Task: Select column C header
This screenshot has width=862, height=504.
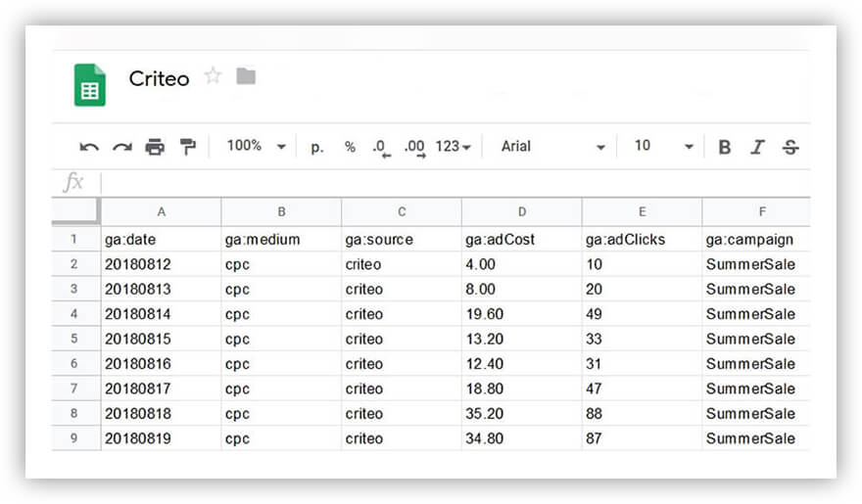Action: tap(402, 212)
